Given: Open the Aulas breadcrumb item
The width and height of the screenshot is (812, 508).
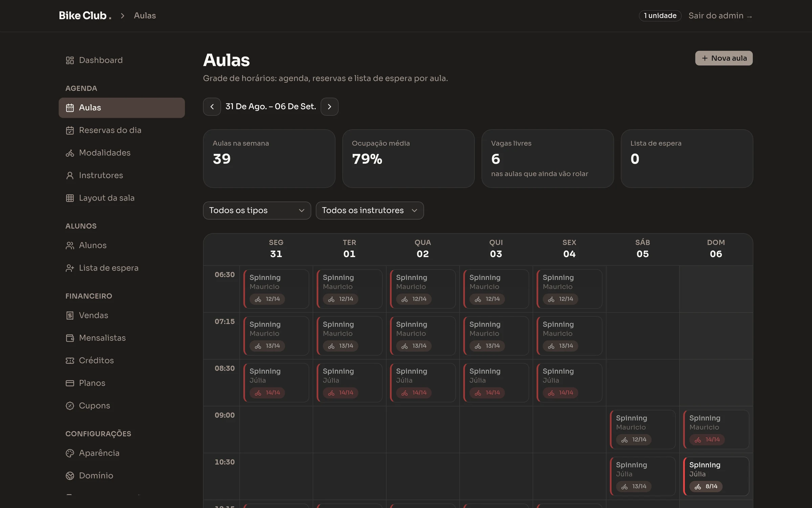Looking at the screenshot, I should (x=145, y=16).
